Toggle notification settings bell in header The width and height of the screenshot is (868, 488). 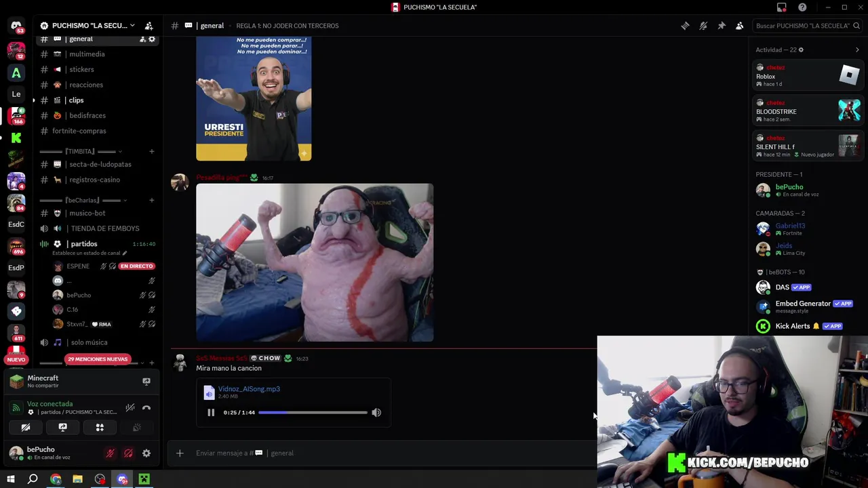[703, 26]
